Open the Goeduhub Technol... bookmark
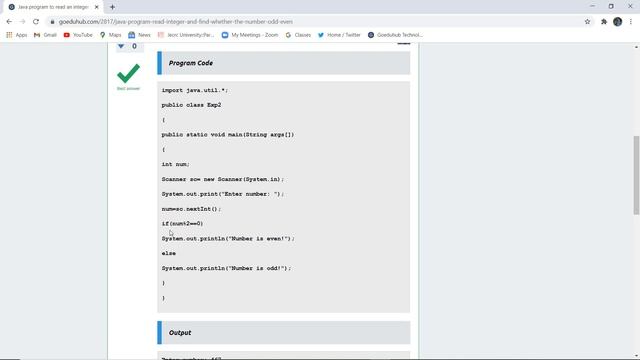 click(395, 35)
